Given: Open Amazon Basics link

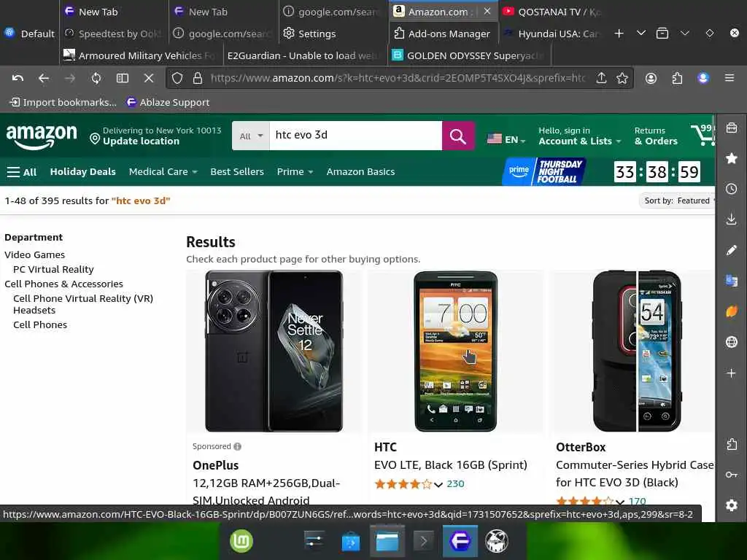Looking at the screenshot, I should click(x=360, y=171).
